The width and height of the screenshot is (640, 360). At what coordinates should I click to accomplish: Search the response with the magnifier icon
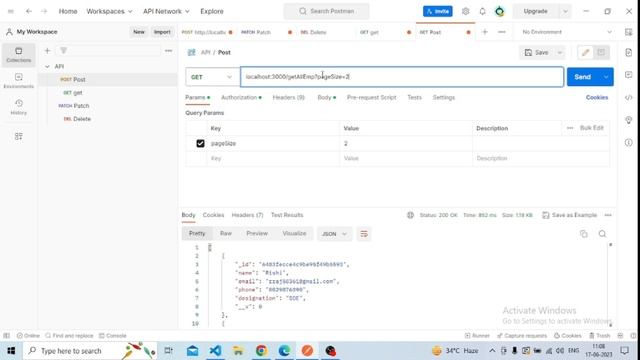coord(602,234)
